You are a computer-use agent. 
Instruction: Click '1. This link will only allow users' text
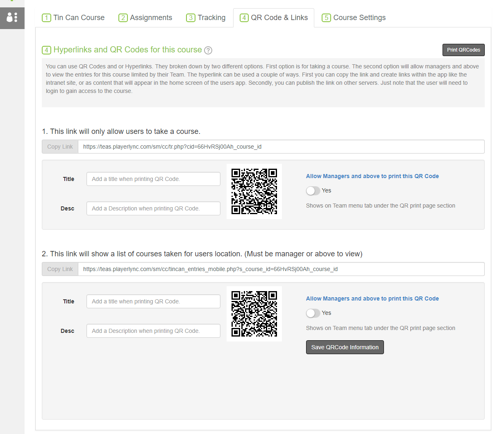(121, 131)
